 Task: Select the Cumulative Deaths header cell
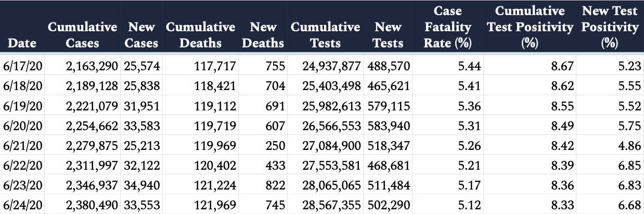pyautogui.click(x=200, y=35)
